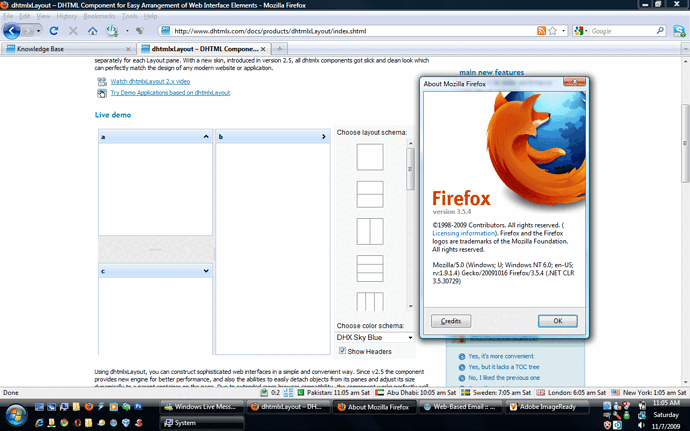Go to the Home page icon

tap(92, 31)
